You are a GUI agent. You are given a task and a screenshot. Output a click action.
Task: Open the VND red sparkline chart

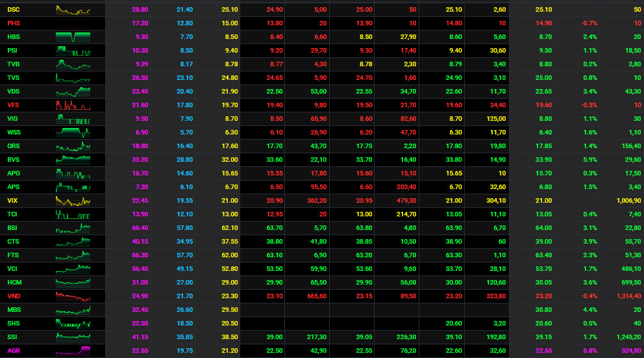73,296
